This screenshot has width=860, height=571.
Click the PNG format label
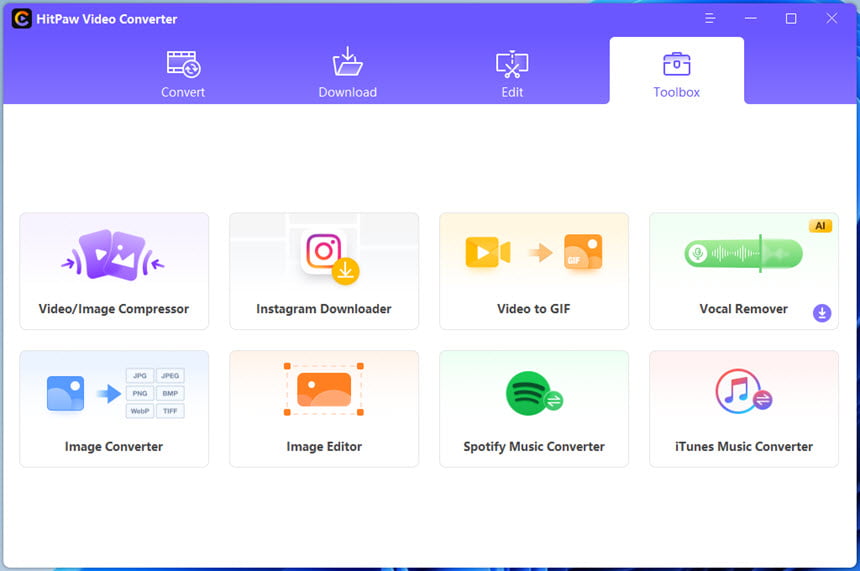140,393
